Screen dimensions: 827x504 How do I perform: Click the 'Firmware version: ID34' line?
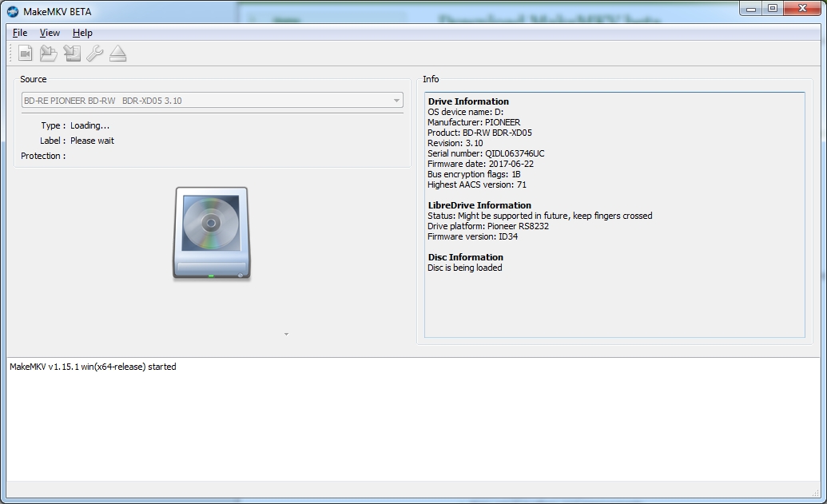coord(472,236)
